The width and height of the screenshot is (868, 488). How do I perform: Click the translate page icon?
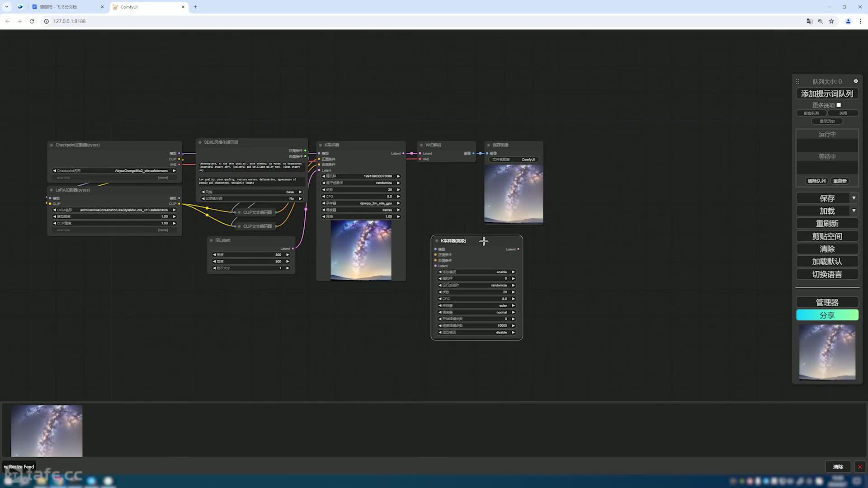point(809,21)
